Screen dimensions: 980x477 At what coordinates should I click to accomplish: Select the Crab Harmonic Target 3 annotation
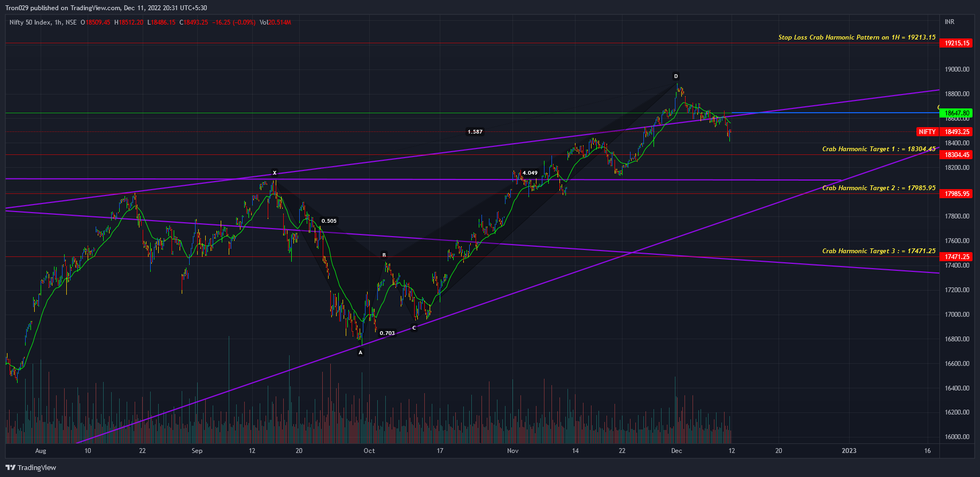tap(879, 251)
